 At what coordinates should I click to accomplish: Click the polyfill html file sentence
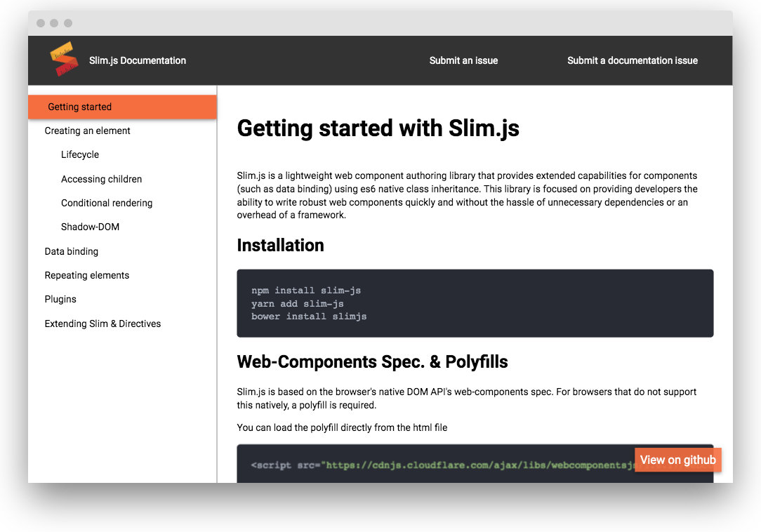(342, 427)
